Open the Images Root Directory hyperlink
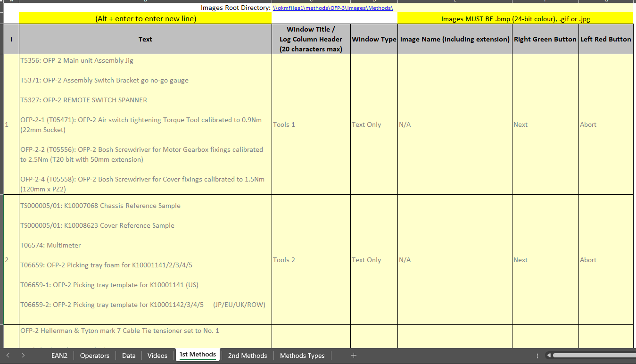The width and height of the screenshot is (636, 364). 332,8
